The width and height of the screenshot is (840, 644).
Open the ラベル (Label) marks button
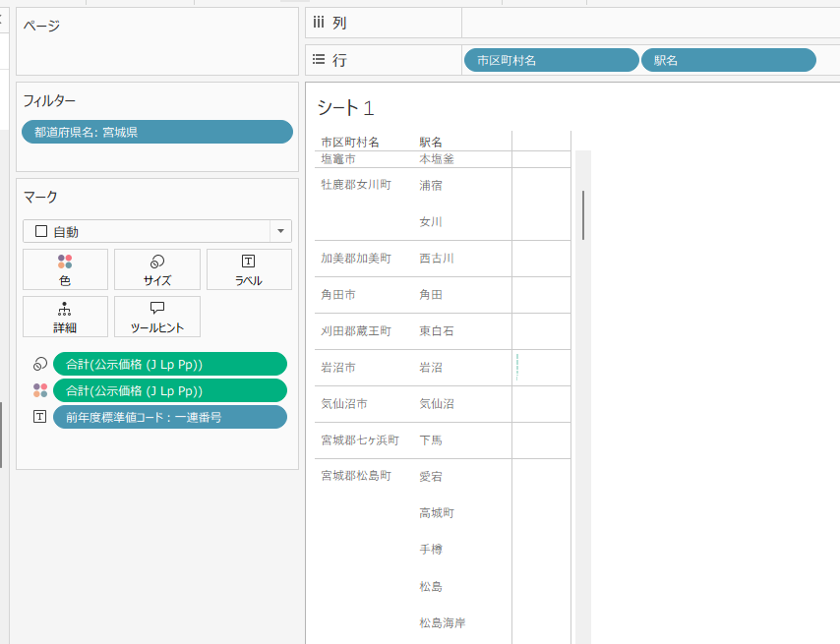tap(249, 269)
